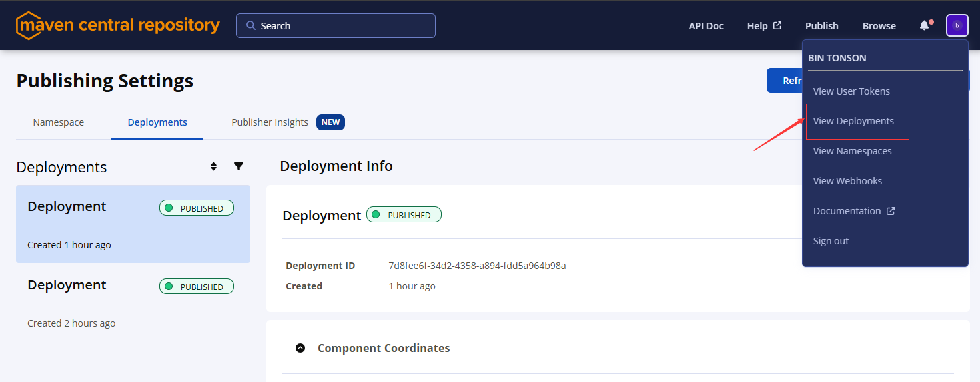Click the NEW badge beside Publisher Insights
The height and width of the screenshot is (382, 980).
click(330, 122)
